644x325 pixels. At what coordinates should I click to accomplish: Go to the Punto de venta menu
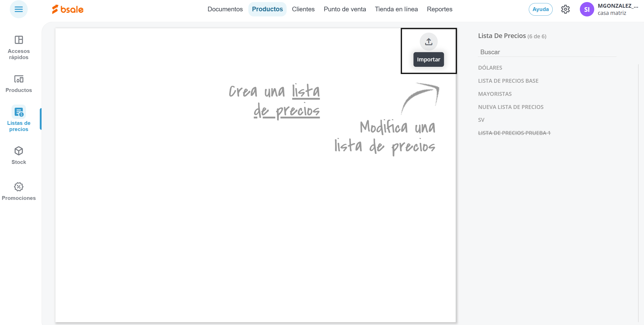tap(345, 9)
